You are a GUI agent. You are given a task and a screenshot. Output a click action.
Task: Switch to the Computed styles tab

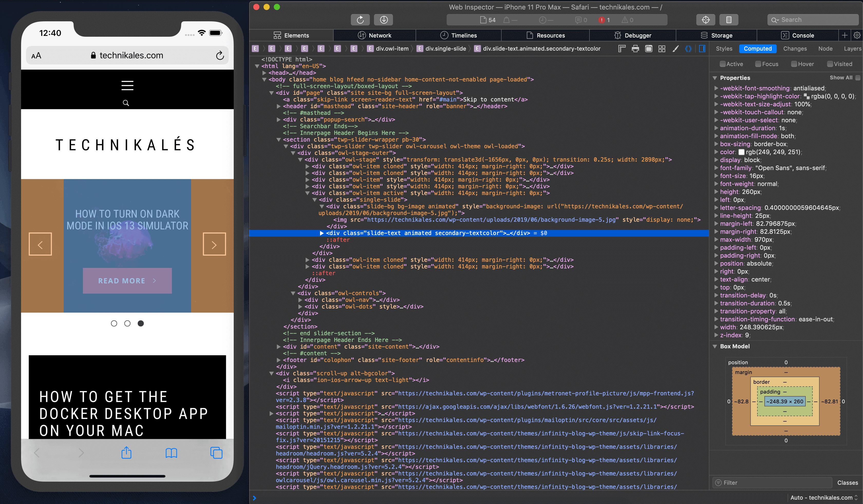[757, 49]
